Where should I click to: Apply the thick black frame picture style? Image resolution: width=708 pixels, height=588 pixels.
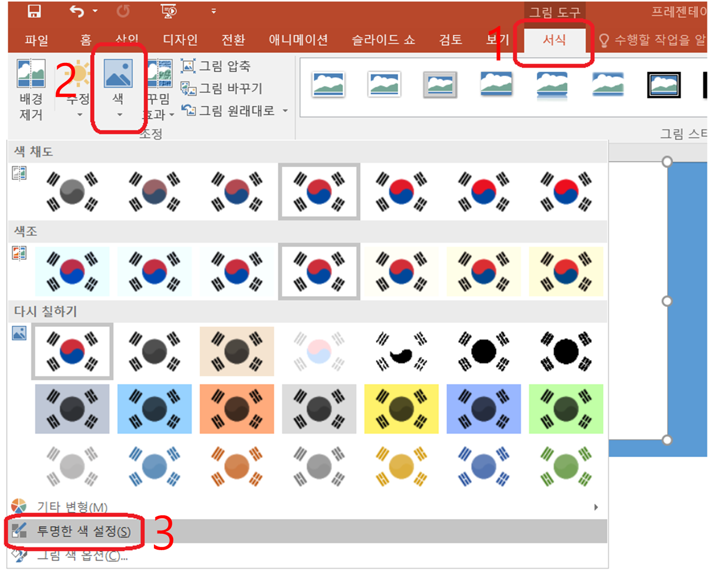[x=664, y=85]
